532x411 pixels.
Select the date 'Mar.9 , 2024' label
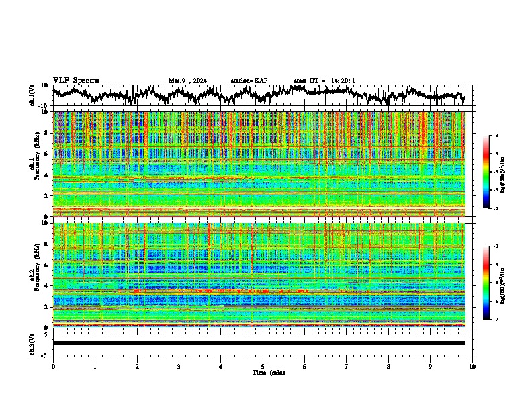point(187,81)
